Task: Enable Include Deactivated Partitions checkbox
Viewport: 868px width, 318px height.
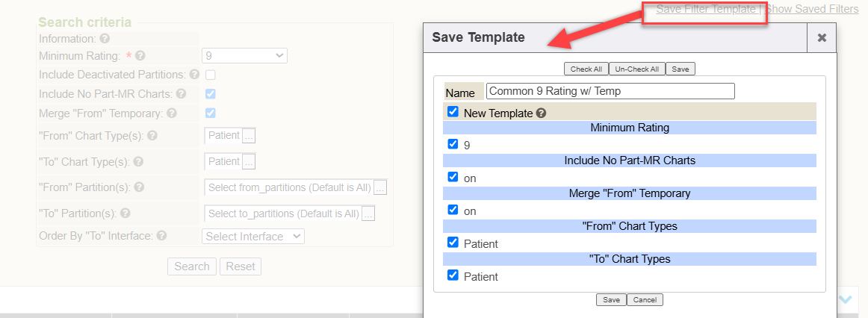Action: 211,75
